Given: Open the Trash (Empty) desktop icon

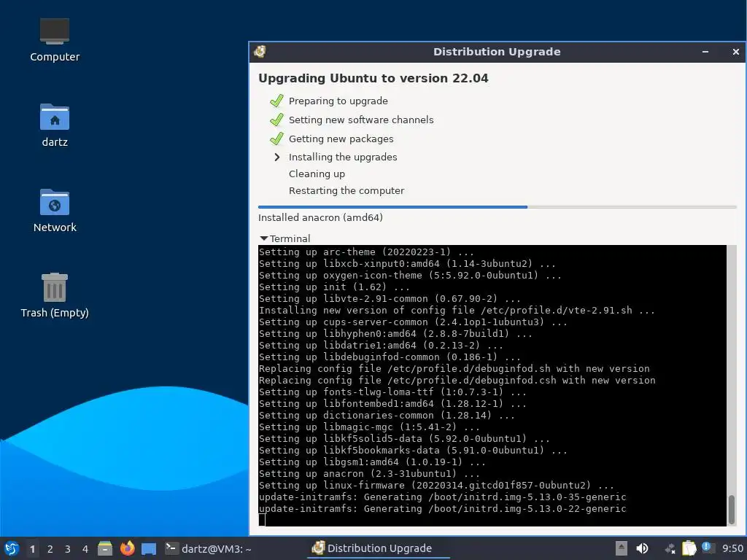Looking at the screenshot, I should tap(54, 295).
